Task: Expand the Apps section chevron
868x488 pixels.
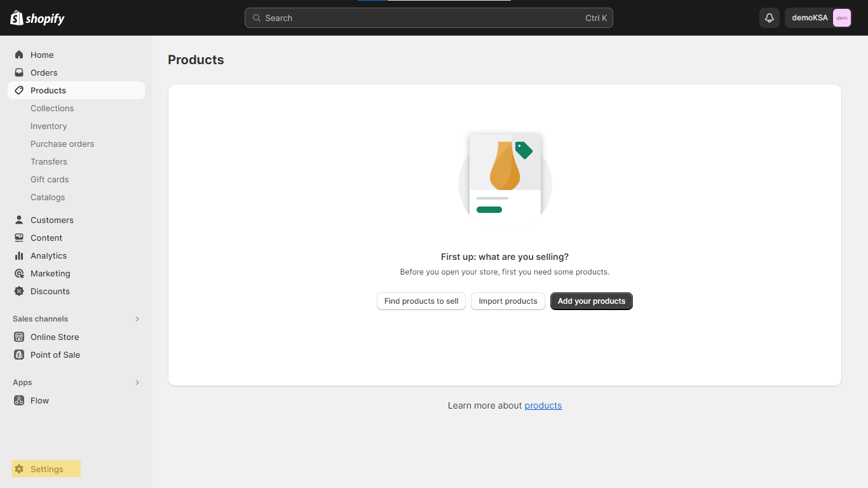Action: click(x=137, y=383)
